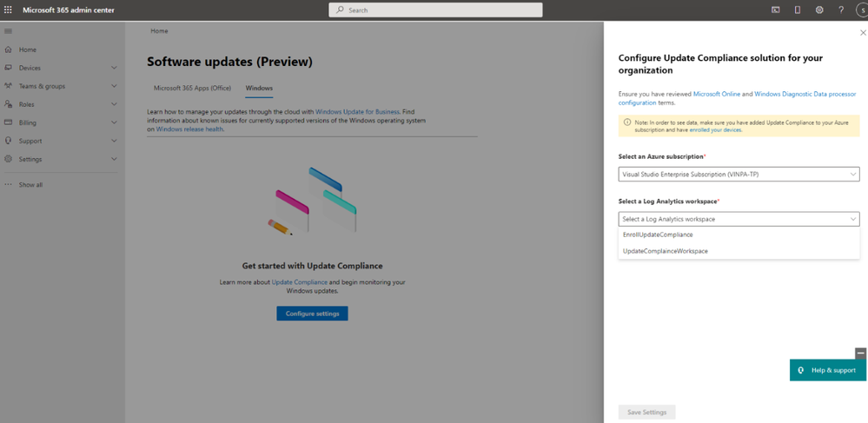The image size is (868, 423).
Task: Click the Support headset icon
Action: point(8,141)
